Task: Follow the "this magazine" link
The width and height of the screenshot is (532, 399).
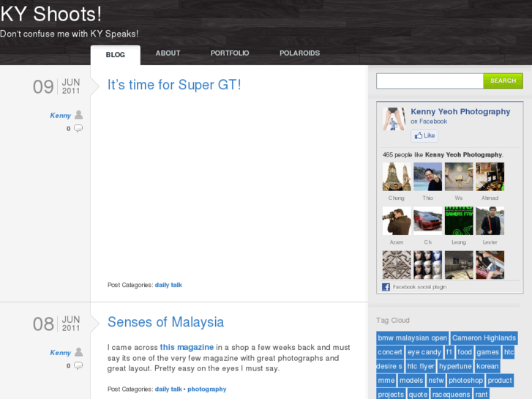Action: [187, 347]
